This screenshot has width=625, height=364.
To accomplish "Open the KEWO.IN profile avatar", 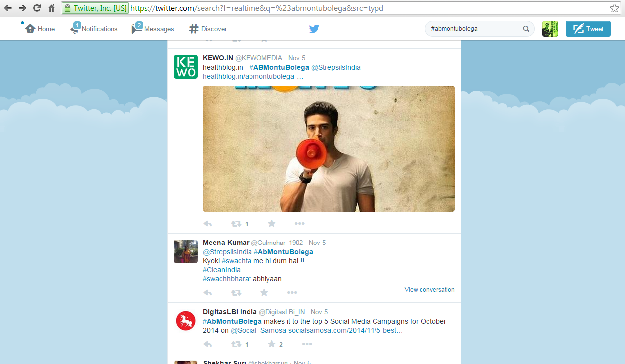I will pos(186,67).
